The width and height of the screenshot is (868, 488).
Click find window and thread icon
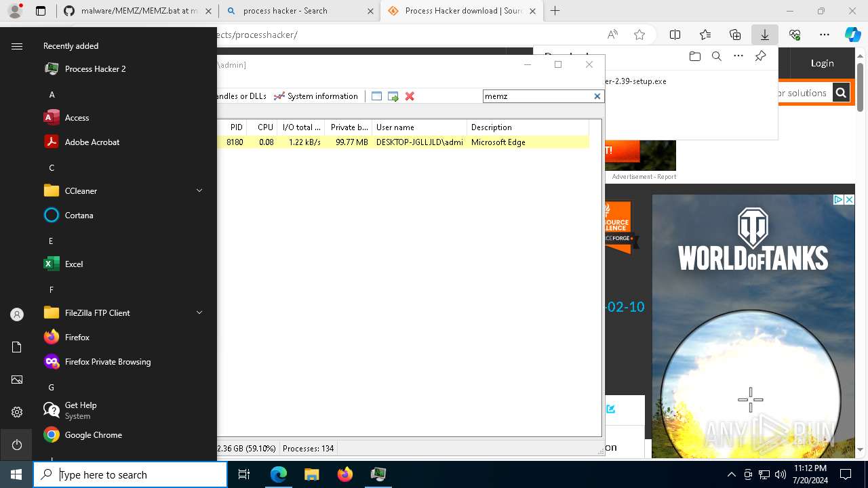coord(393,96)
